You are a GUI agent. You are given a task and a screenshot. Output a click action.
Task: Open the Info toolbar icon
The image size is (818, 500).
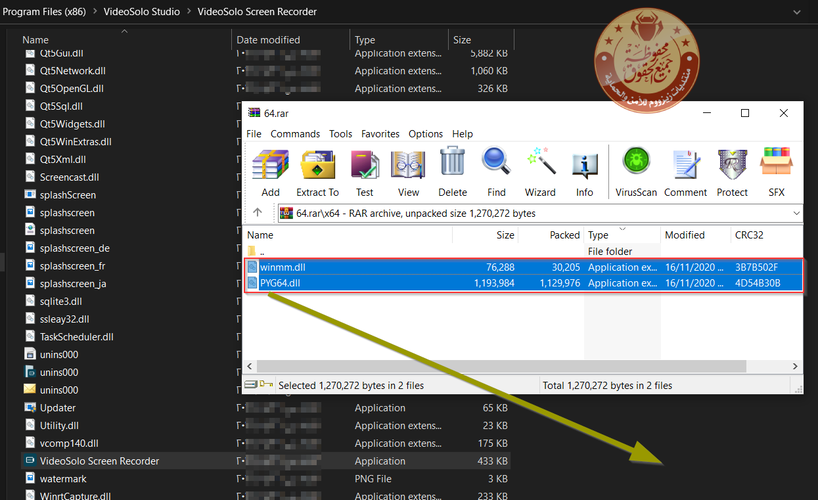(x=585, y=165)
